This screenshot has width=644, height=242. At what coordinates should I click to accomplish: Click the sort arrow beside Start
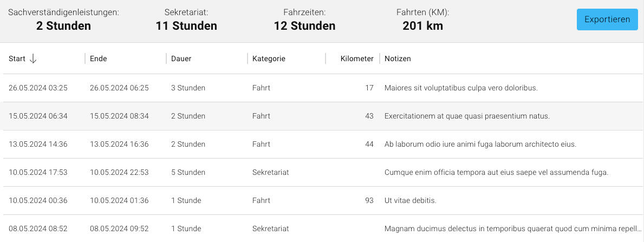[x=33, y=58]
